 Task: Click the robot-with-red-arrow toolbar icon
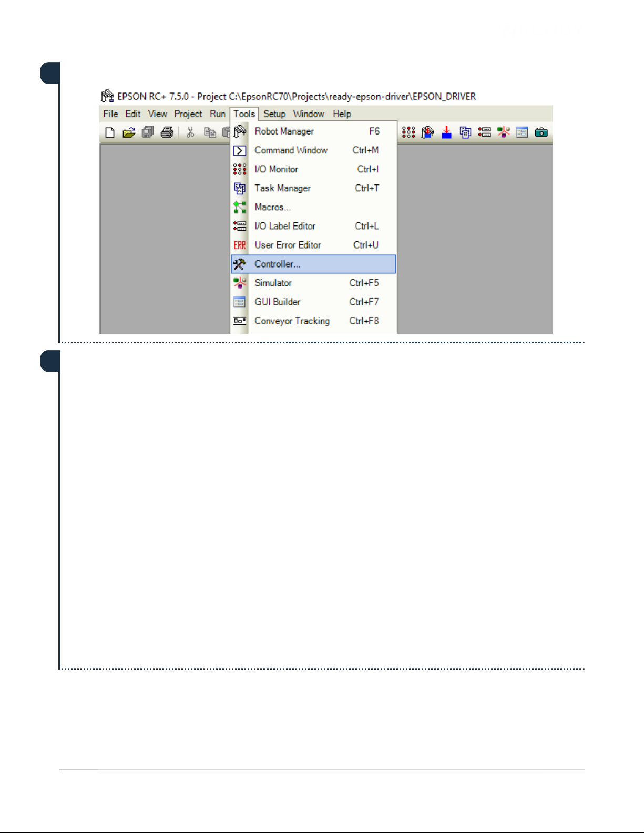[427, 132]
